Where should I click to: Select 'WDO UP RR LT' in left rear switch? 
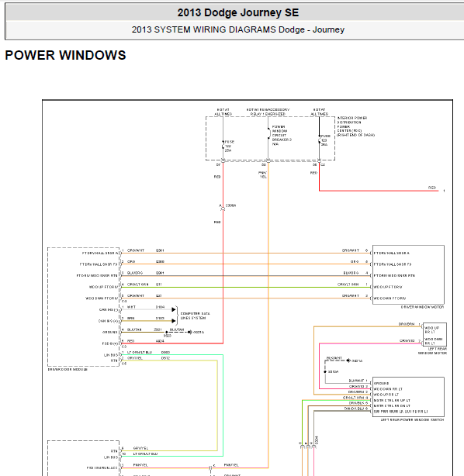[386, 395]
